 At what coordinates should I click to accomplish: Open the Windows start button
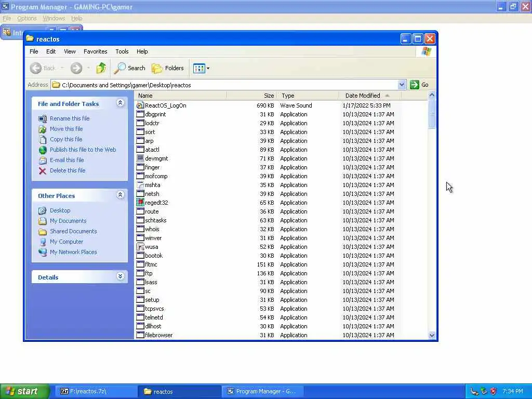(24, 392)
